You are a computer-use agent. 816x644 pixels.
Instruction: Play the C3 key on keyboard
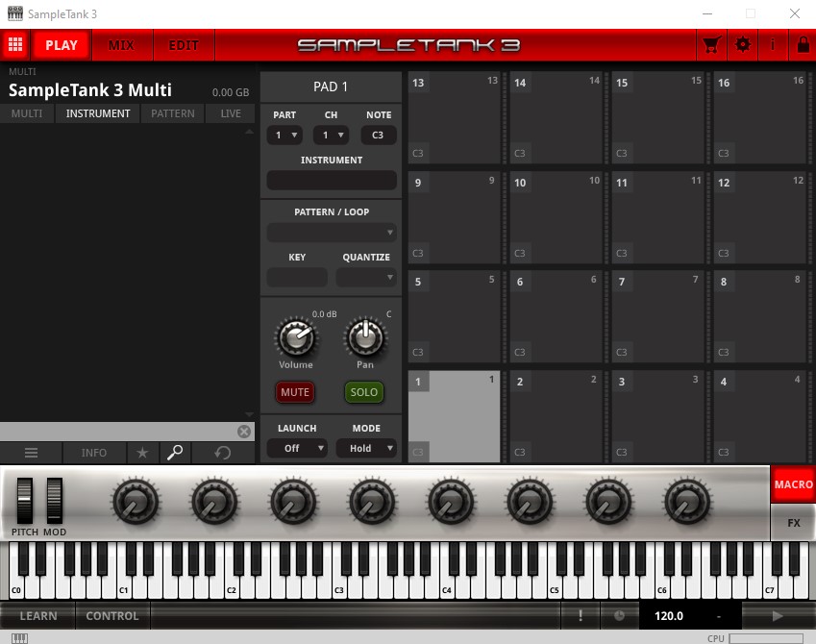(338, 585)
